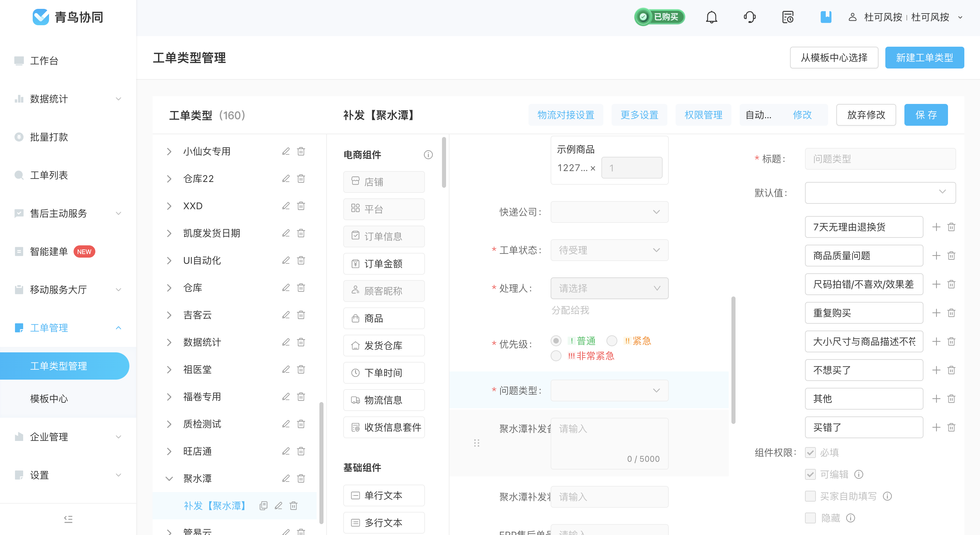The height and width of the screenshot is (535, 980).
Task: Delete the 祖医堂 category
Action: (301, 369)
